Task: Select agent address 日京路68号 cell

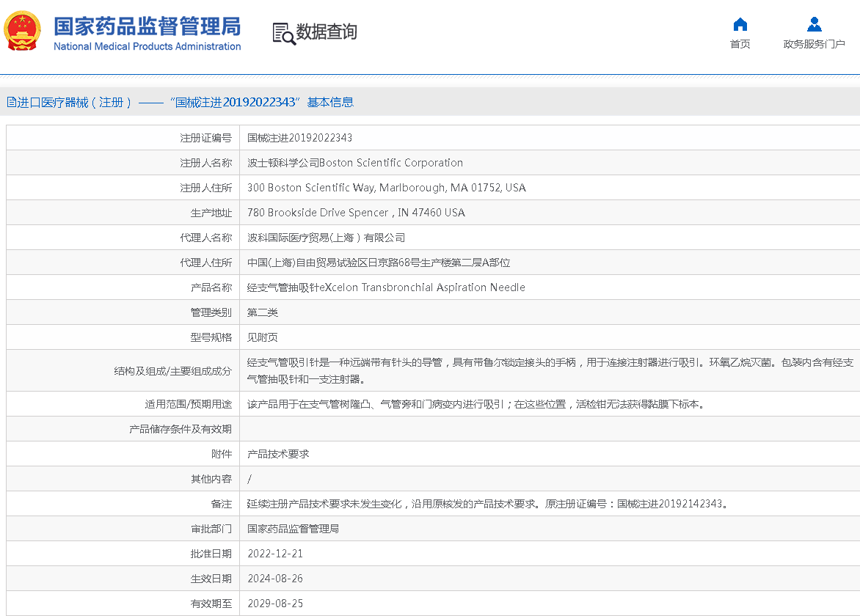Action: 379,263
